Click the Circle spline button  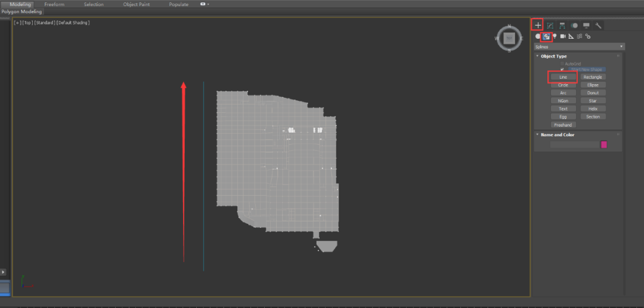pos(563,85)
